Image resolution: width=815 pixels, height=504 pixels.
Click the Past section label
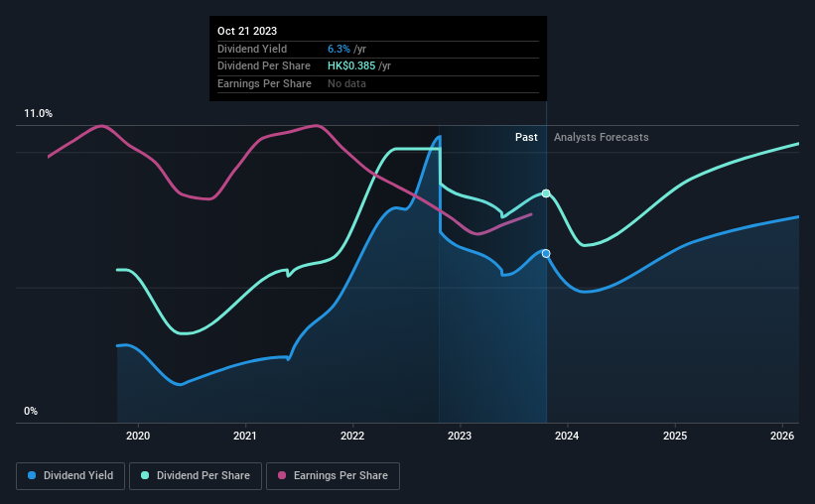(x=526, y=137)
